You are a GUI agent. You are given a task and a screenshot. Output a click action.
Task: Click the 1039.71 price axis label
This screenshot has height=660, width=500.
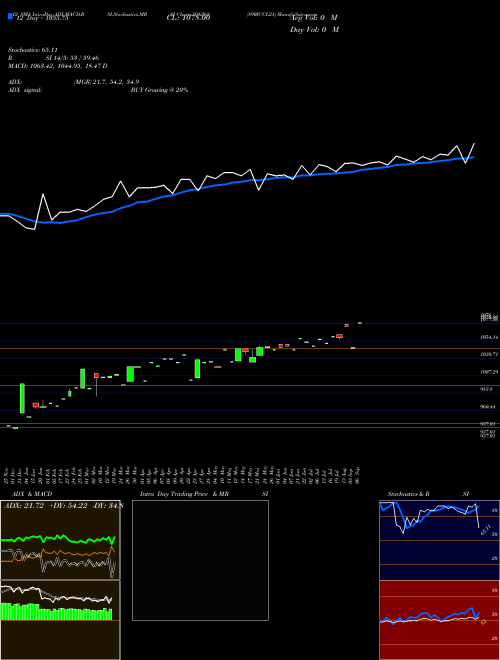489,354
